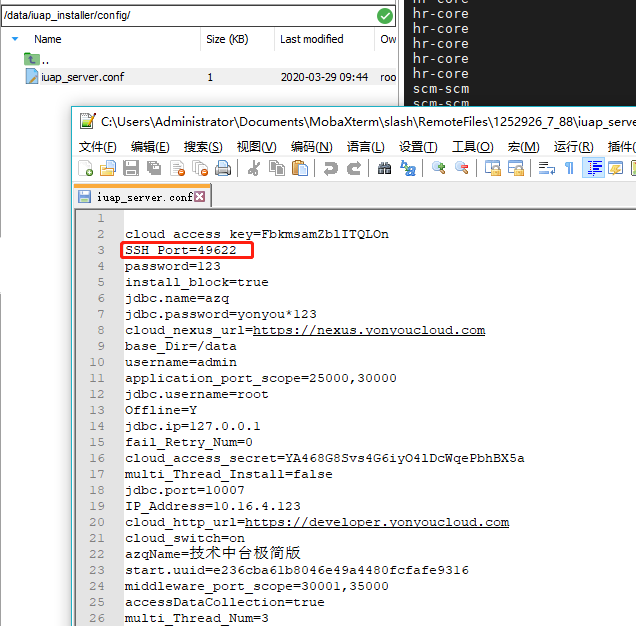The width and height of the screenshot is (636, 626).
Task: Open the 文件(F) menu
Action: 97,146
